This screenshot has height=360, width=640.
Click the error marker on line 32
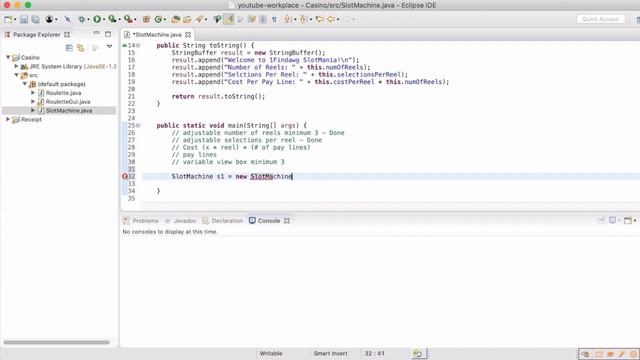pyautogui.click(x=125, y=176)
